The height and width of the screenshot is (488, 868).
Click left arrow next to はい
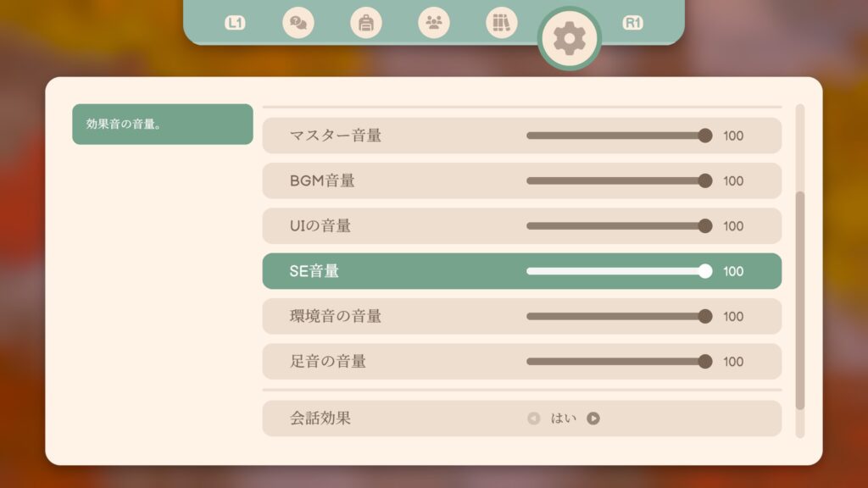tap(533, 418)
